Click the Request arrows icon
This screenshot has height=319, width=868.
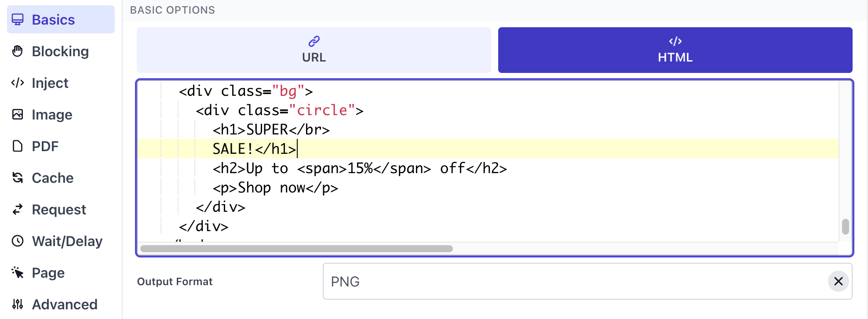pyautogui.click(x=18, y=209)
